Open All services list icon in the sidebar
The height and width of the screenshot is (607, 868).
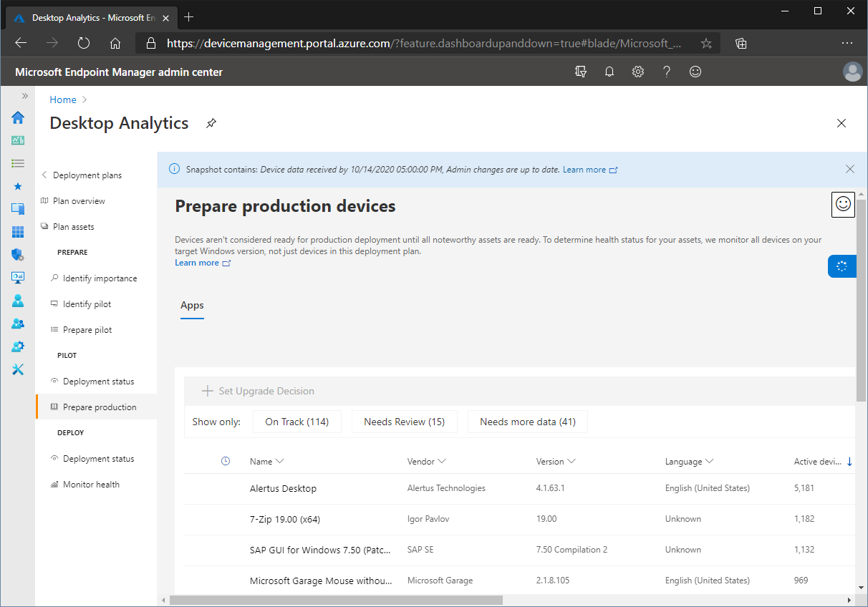pyautogui.click(x=18, y=164)
